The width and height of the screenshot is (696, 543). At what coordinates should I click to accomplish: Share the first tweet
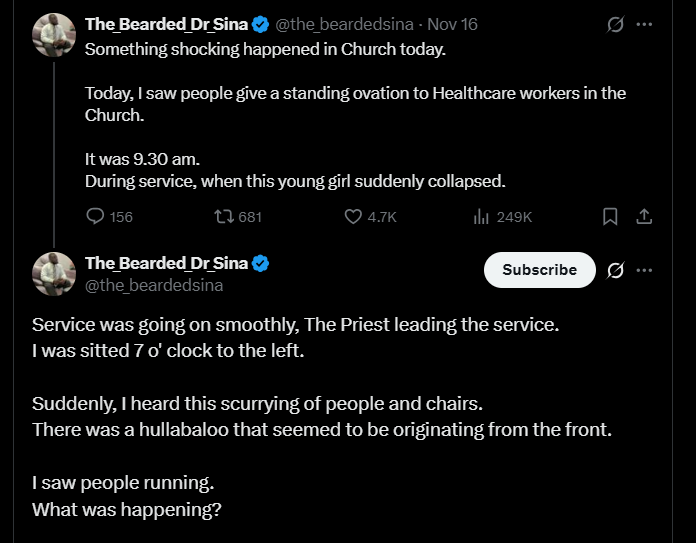click(645, 216)
